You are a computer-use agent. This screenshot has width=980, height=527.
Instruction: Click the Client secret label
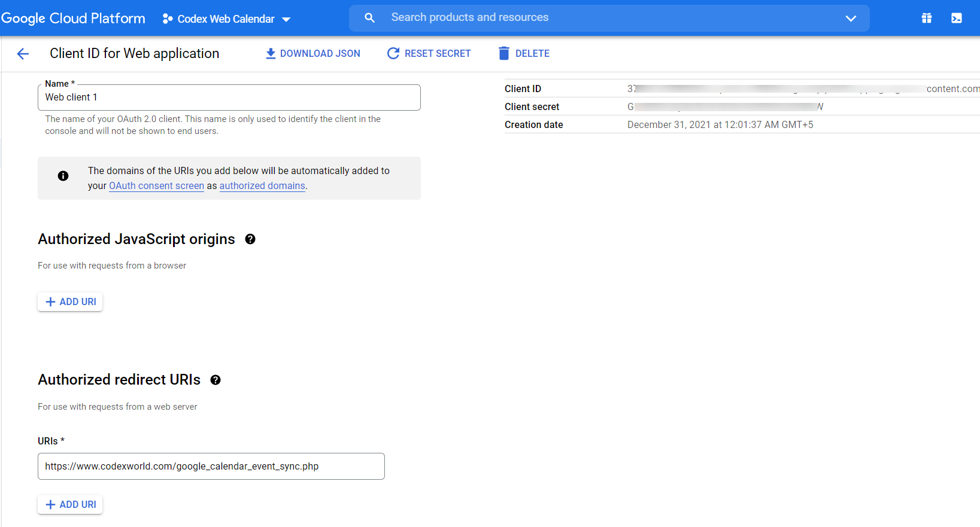pos(532,106)
